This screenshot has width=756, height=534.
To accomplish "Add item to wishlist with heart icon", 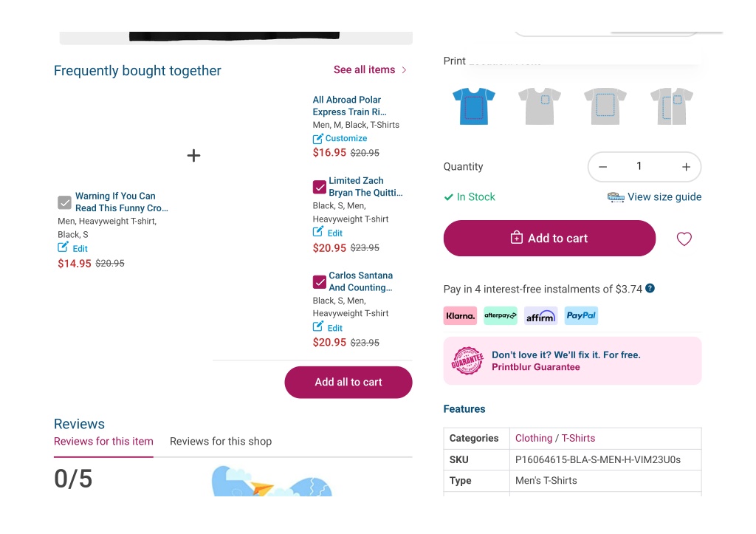I will [x=684, y=239].
